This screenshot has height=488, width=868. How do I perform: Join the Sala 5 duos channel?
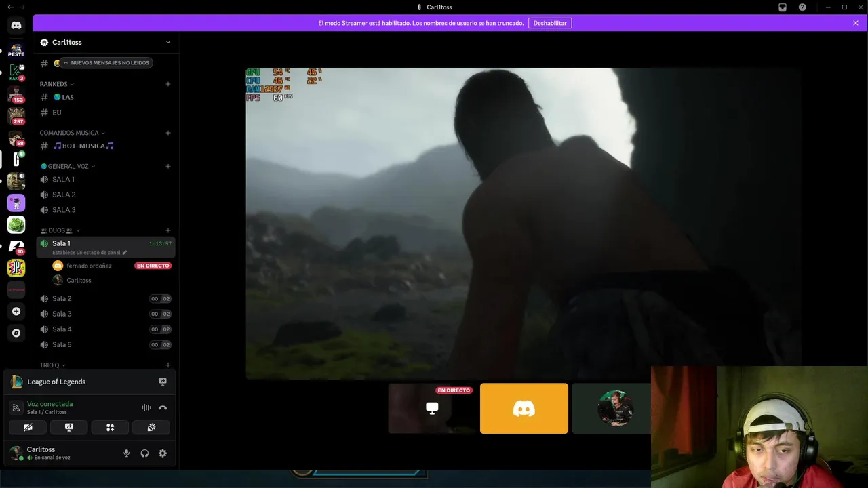pyautogui.click(x=106, y=344)
